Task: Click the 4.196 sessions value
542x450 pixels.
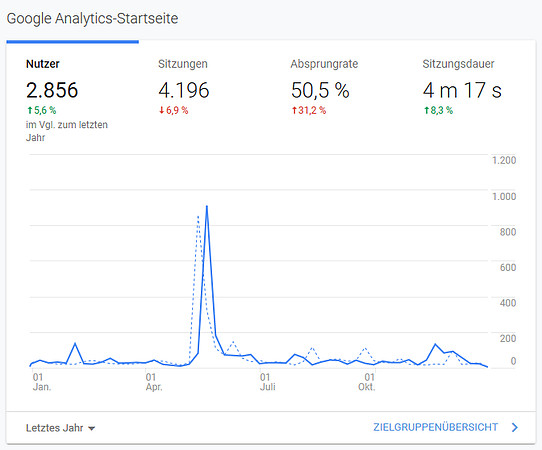Action: [184, 90]
